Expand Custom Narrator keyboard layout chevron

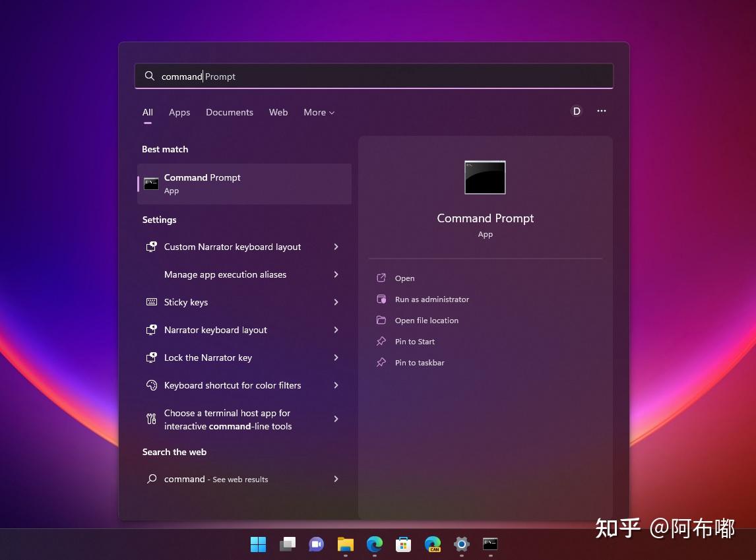(336, 247)
